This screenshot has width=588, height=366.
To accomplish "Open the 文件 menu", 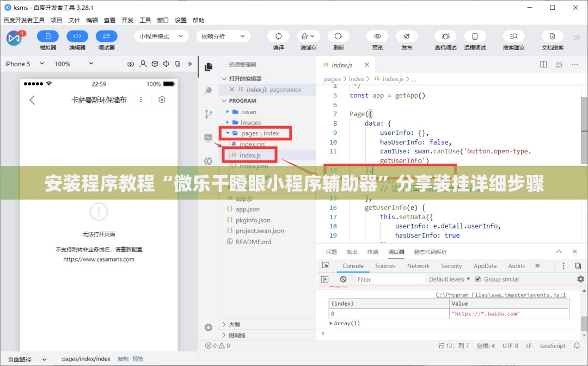I will (x=74, y=20).
